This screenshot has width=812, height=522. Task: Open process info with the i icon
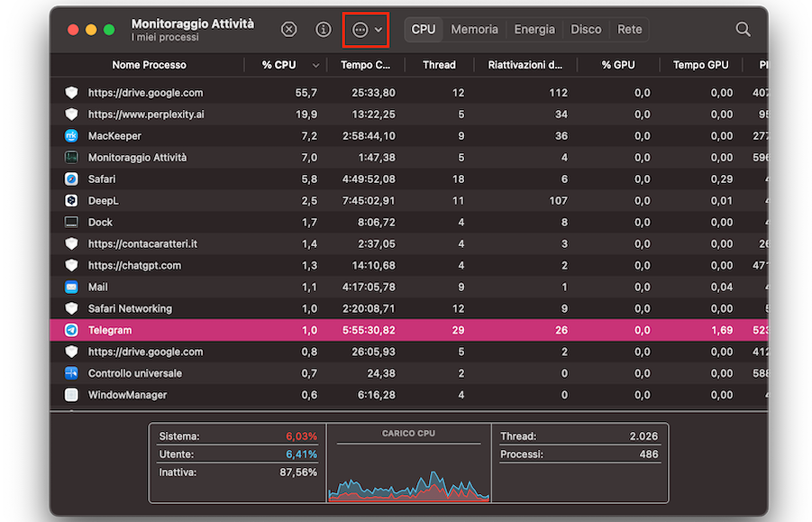pyautogui.click(x=324, y=30)
